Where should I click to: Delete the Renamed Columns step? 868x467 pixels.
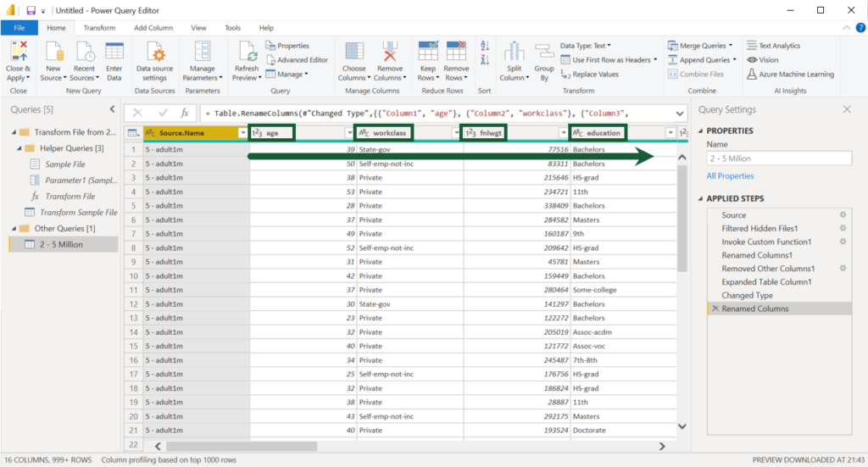pos(715,309)
